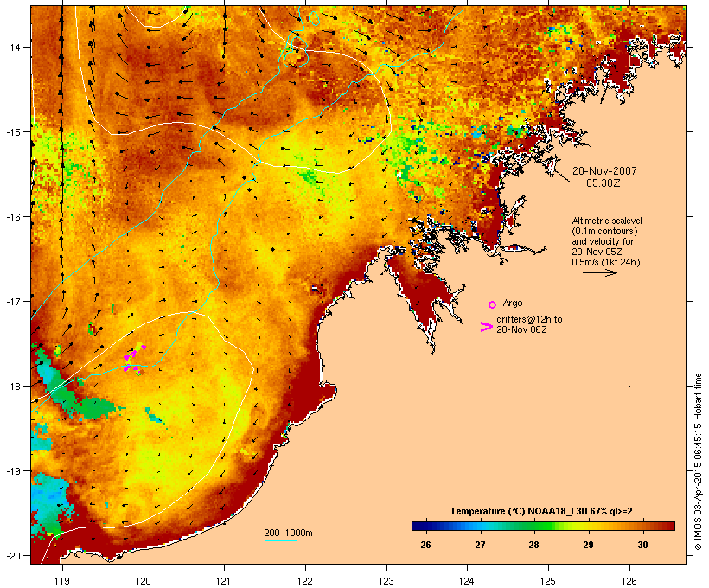Viewport: 709px width, 588px height.
Task: Click the latitude axis label -15
Action: tap(13, 132)
